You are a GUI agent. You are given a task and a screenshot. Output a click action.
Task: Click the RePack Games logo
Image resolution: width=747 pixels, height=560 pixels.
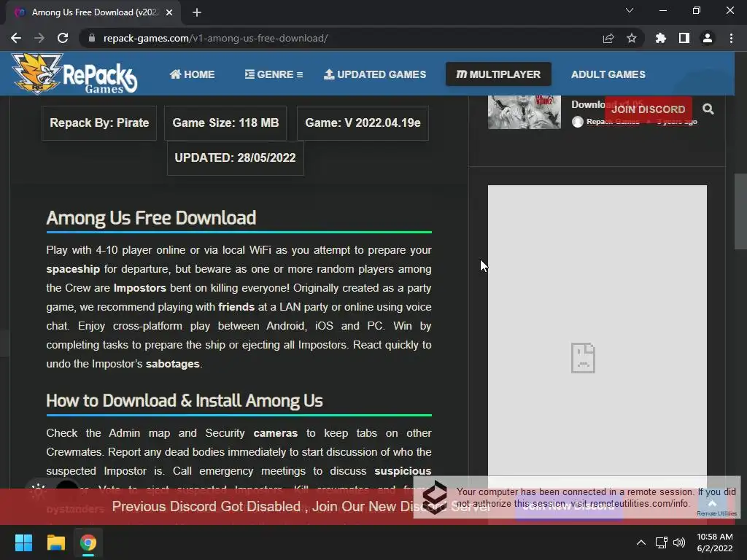click(75, 74)
